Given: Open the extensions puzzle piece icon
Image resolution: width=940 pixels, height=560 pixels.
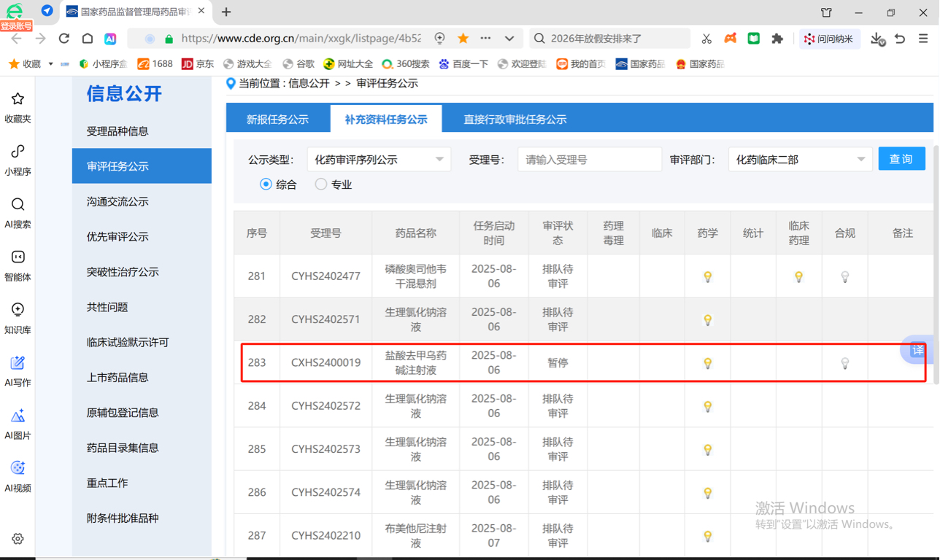Looking at the screenshot, I should pos(777,39).
